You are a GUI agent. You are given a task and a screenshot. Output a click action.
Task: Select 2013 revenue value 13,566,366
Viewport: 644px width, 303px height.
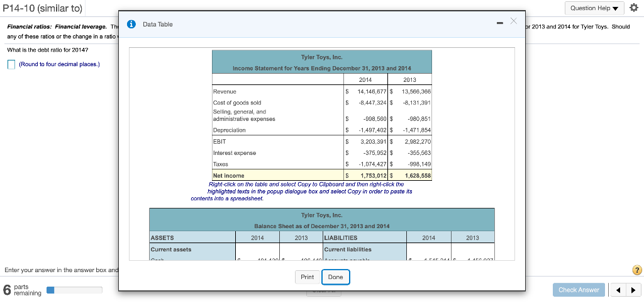point(416,92)
